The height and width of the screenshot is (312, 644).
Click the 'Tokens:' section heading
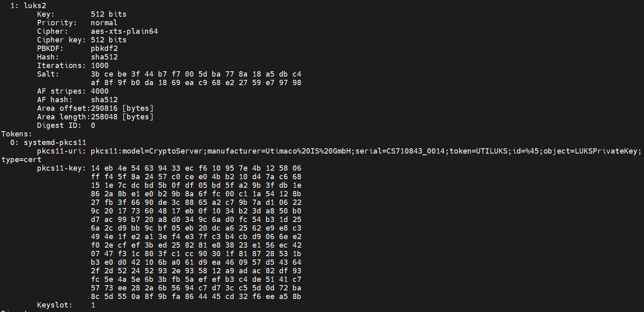point(17,134)
